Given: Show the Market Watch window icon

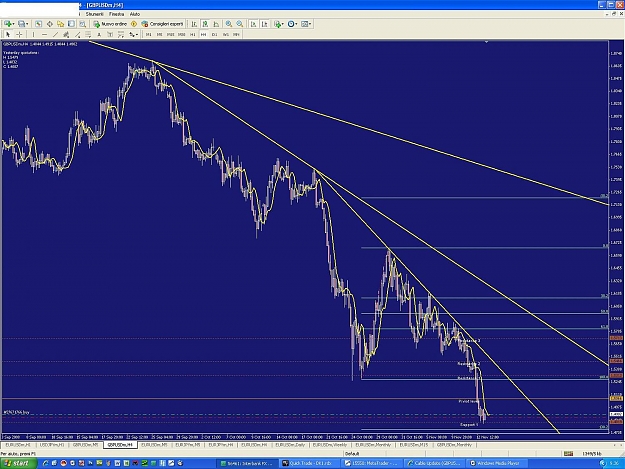Looking at the screenshot, I should [38, 24].
